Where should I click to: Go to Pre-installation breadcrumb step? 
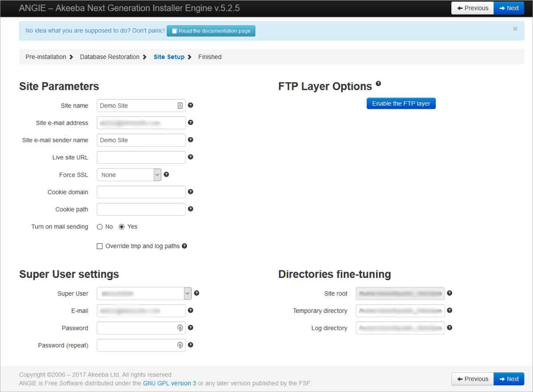[46, 57]
